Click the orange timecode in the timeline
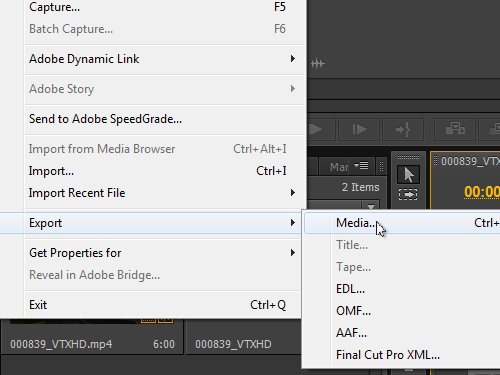The width and height of the screenshot is (500, 375). point(482,192)
